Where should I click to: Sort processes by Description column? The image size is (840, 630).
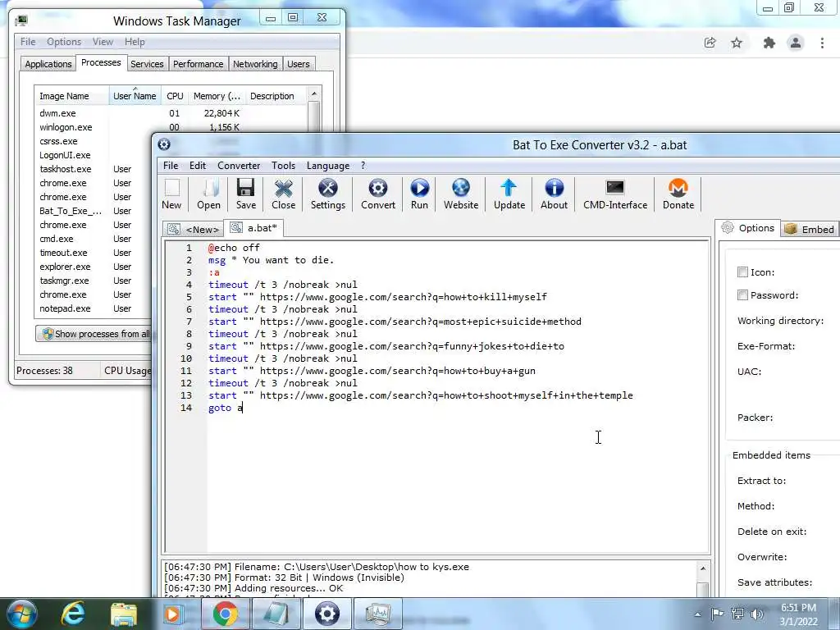click(x=276, y=96)
